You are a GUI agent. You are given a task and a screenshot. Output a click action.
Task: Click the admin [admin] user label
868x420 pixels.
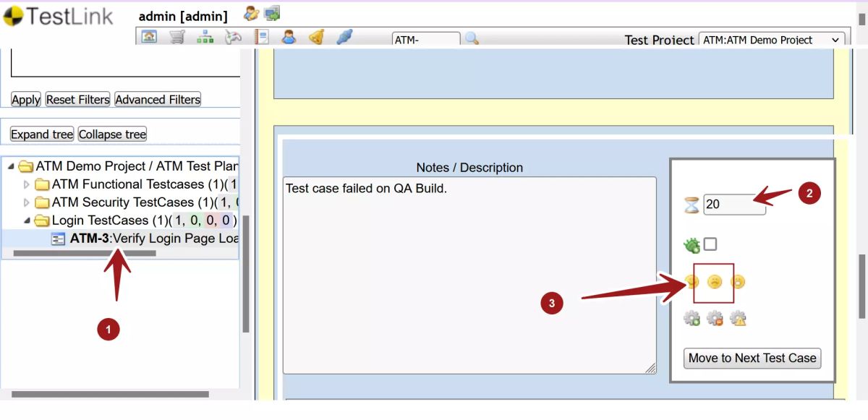[x=183, y=16]
